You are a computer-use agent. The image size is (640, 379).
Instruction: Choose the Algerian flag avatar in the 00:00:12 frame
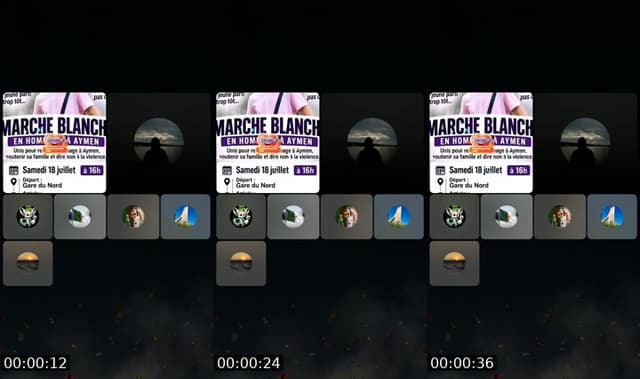pos(80,217)
